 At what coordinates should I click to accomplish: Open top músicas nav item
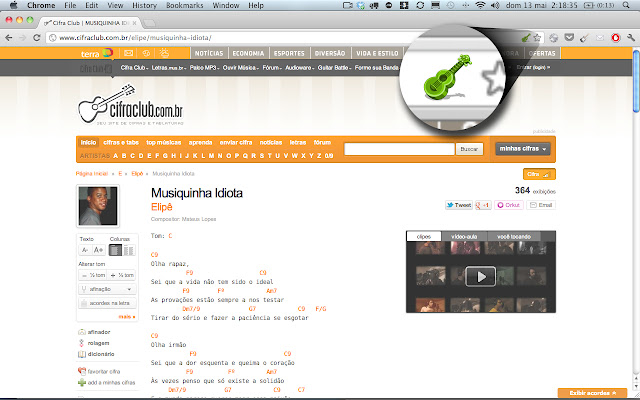click(x=164, y=142)
